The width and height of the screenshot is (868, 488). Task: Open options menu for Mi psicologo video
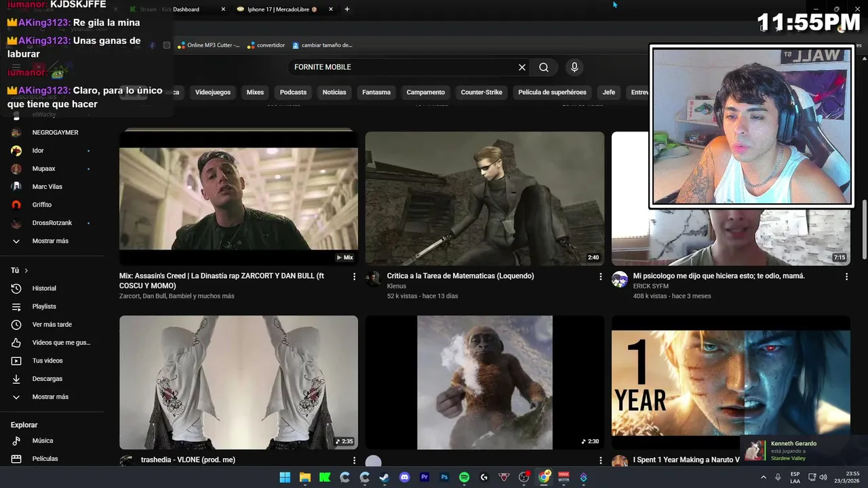846,277
